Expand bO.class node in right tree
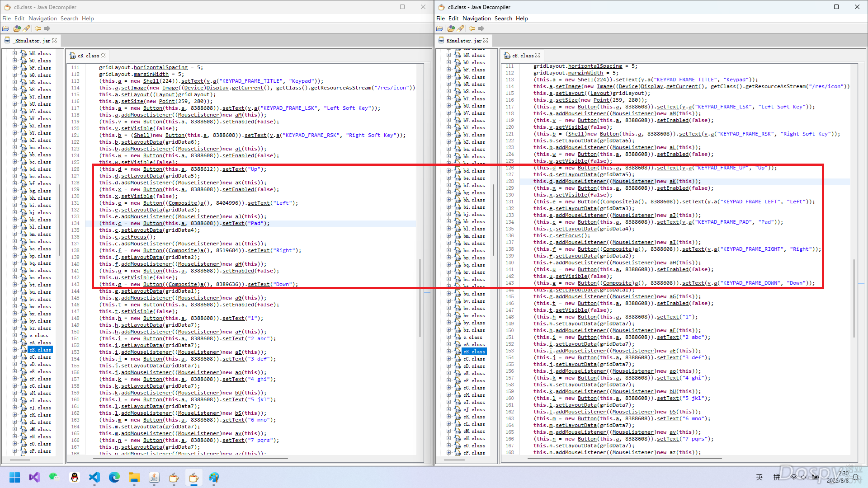Screen dimensions: 868x488 [448, 62]
